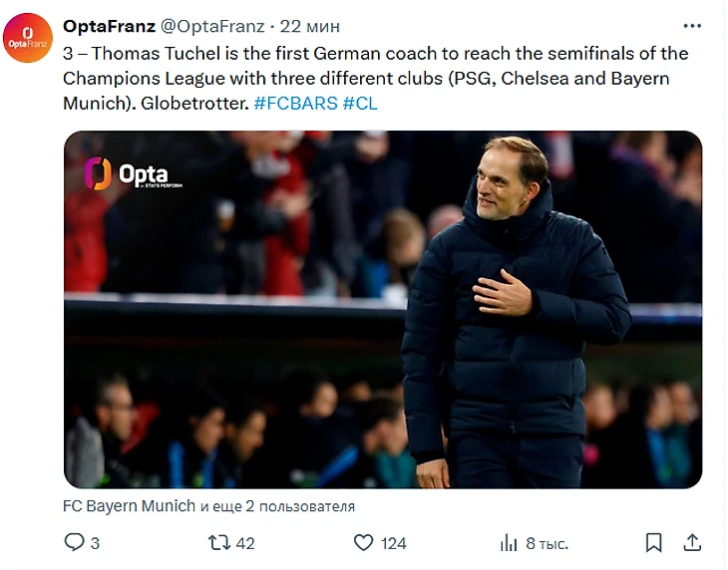Open the three-dot more options menu
The height and width of the screenshot is (570, 728).
[x=691, y=25]
